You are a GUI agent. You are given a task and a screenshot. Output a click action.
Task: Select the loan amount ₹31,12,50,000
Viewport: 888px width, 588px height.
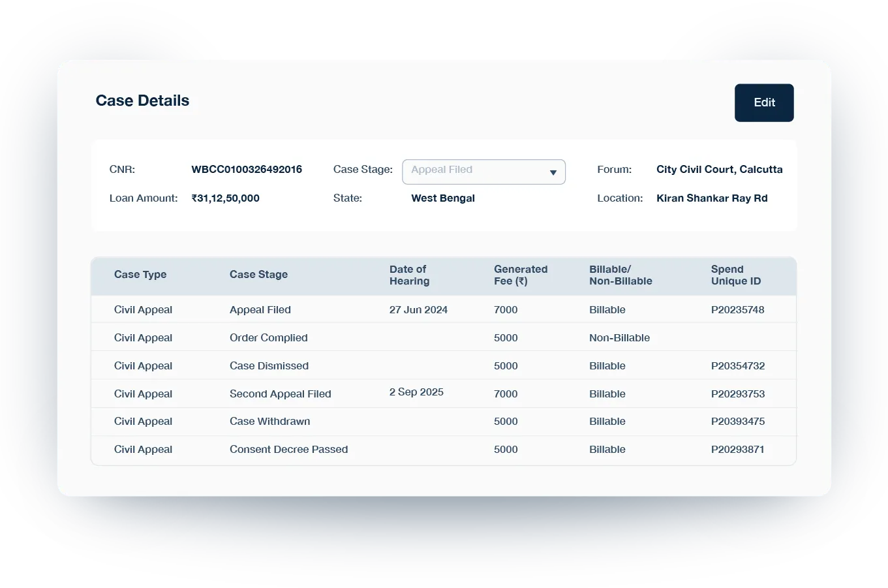[x=225, y=198]
